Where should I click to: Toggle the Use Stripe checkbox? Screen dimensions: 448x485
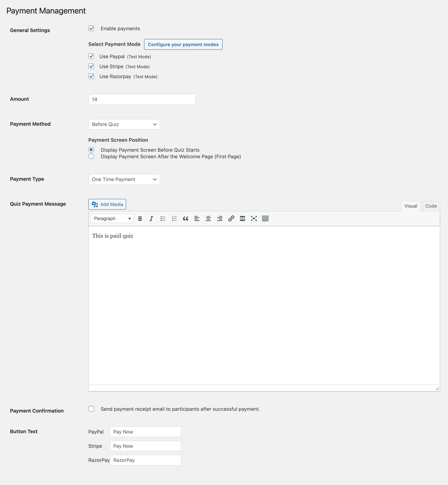[91, 66]
